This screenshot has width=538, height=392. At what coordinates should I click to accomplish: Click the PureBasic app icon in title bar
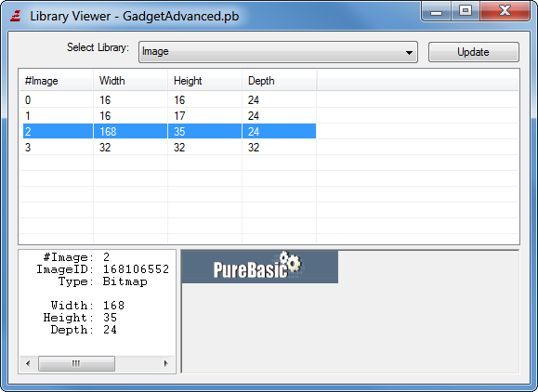(16, 16)
